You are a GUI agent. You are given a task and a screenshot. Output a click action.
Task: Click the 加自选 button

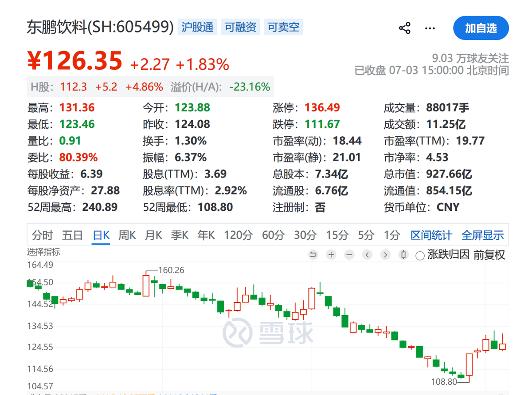click(481, 28)
